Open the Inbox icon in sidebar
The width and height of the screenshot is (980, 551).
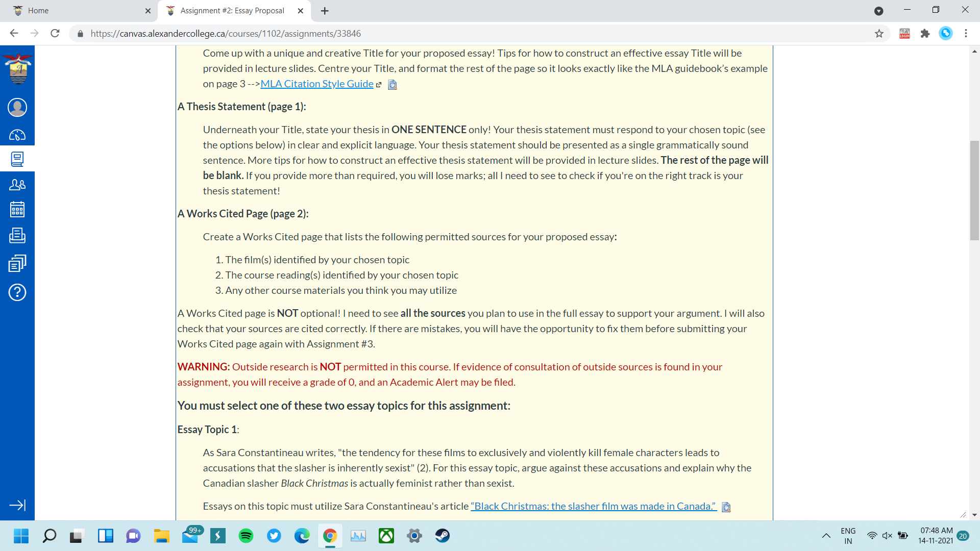(17, 235)
